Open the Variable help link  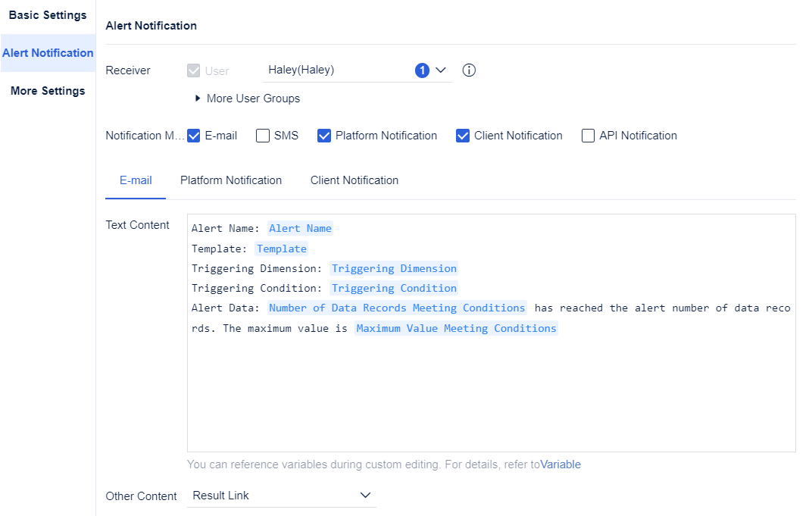(x=561, y=464)
